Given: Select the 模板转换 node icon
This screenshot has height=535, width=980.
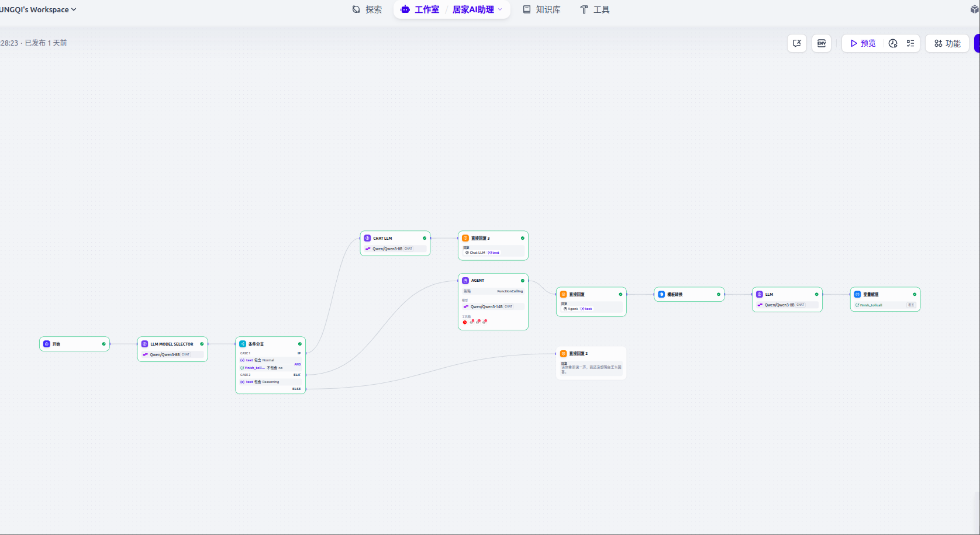Looking at the screenshot, I should point(661,295).
